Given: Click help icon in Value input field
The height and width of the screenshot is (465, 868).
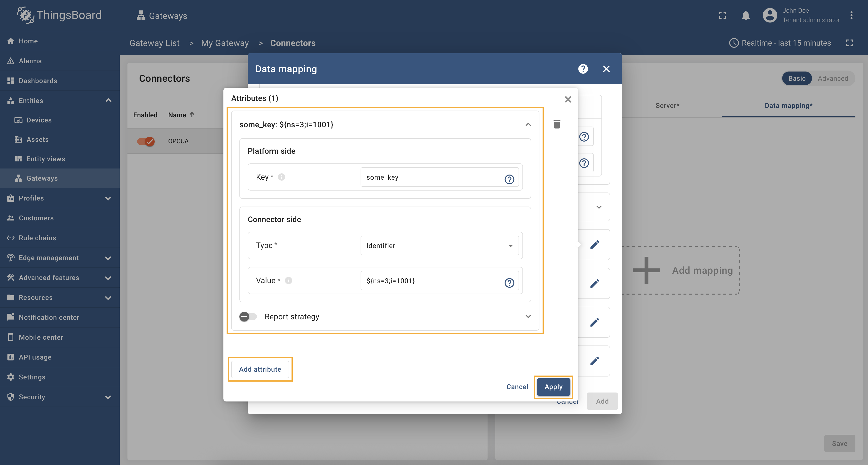Looking at the screenshot, I should click(x=509, y=283).
